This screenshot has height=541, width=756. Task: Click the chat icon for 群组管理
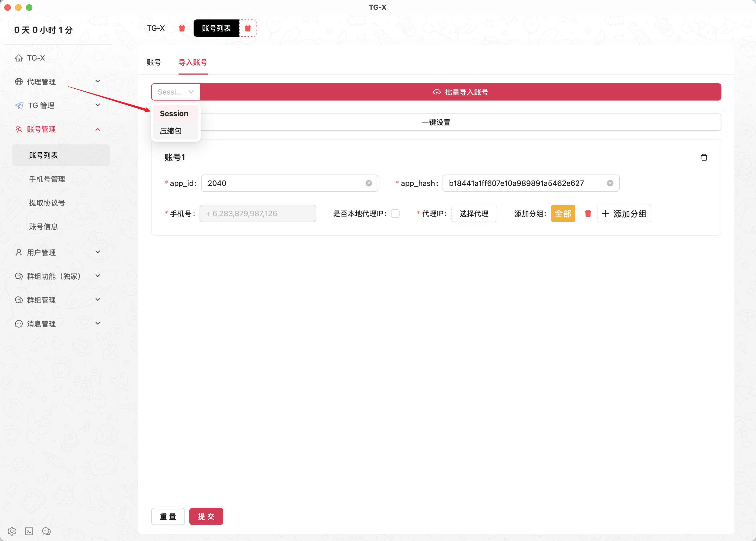[19, 300]
